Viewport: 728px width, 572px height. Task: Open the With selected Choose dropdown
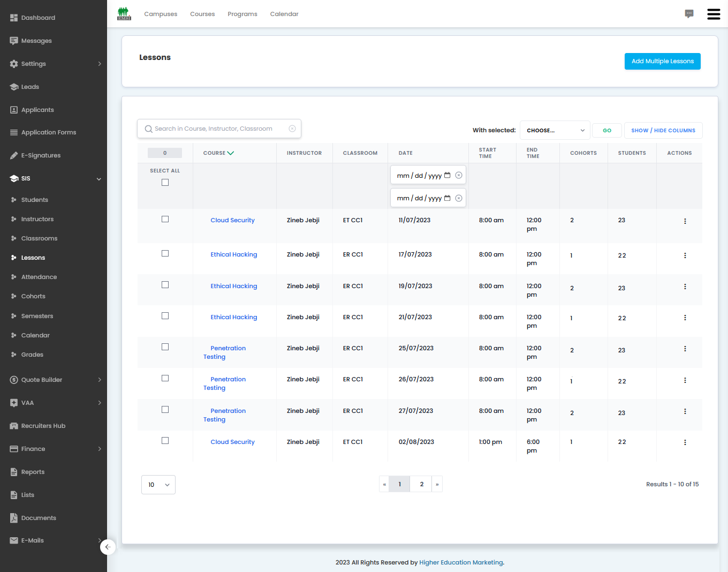click(x=555, y=130)
